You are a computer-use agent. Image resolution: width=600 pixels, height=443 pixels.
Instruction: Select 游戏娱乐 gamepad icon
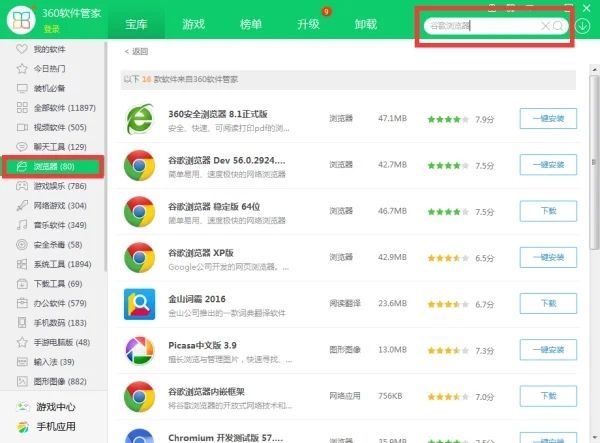coord(22,186)
